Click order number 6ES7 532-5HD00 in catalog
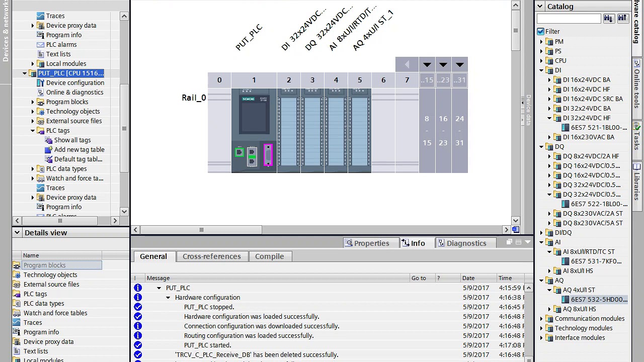 (x=599, y=299)
